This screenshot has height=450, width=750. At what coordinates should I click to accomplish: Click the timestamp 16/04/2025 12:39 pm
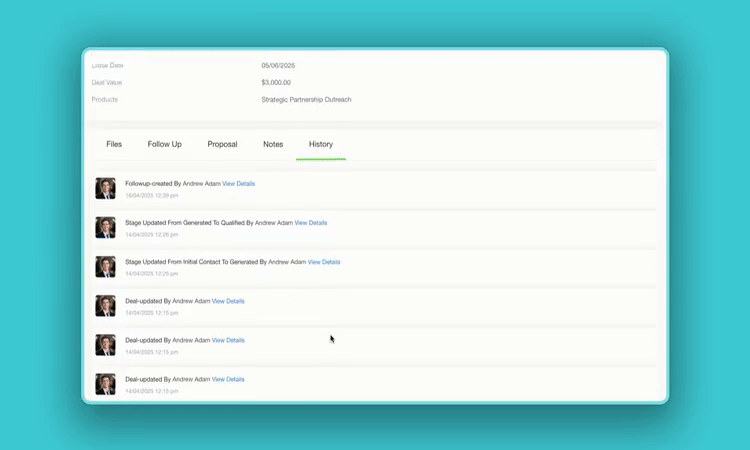(152, 196)
